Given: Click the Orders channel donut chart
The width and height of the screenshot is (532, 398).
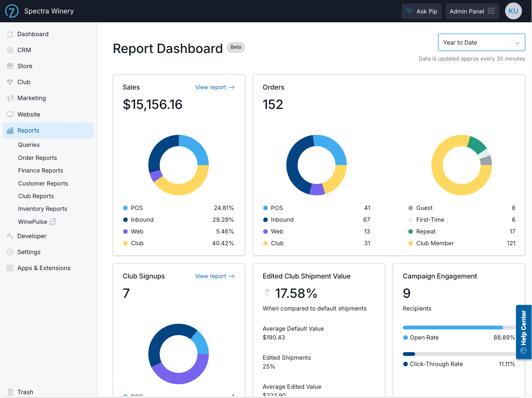Looking at the screenshot, I should point(316,165).
